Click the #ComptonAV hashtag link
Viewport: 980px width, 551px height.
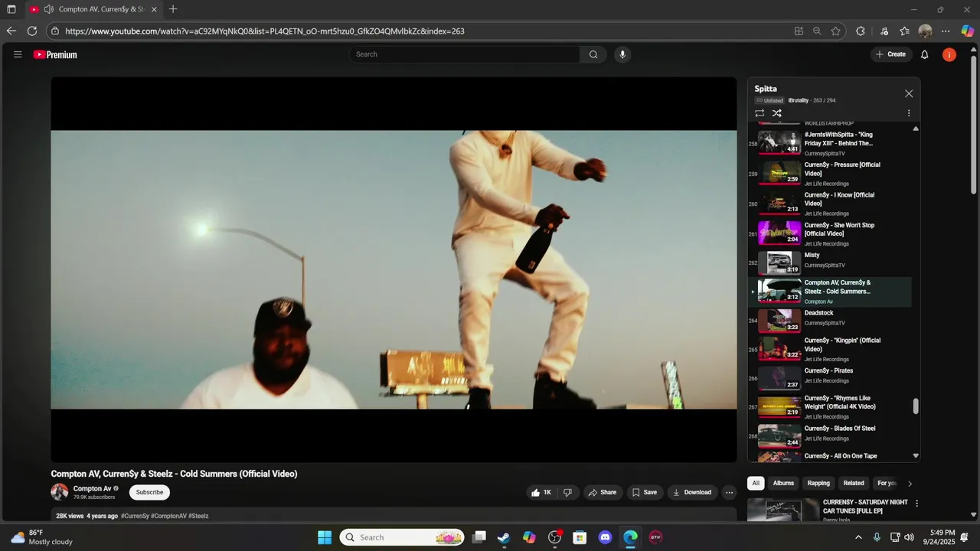[168, 516]
